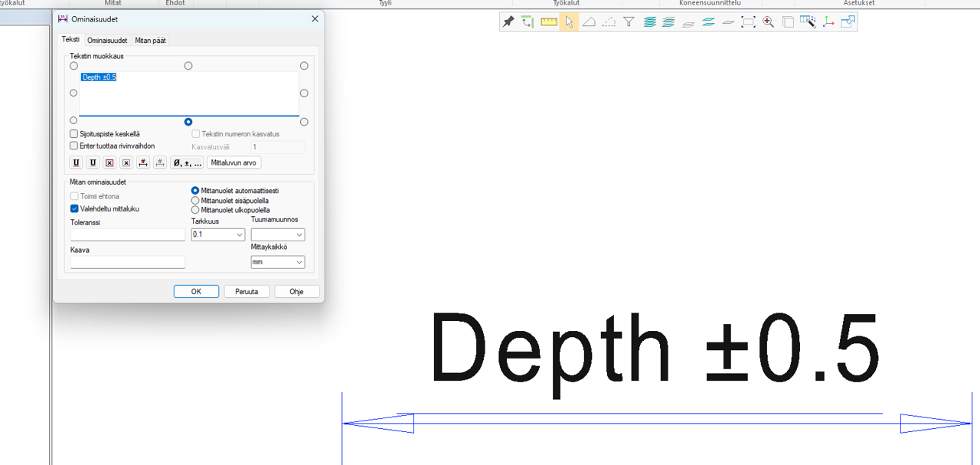Viewport: 980px width, 465px height.
Task: Click the first underline U icon
Action: coord(76,162)
